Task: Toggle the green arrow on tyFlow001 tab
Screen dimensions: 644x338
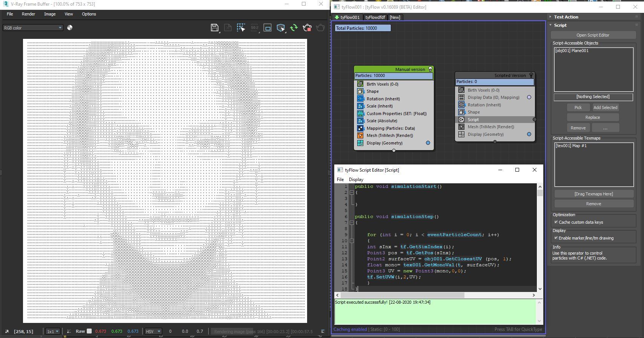Action: pyautogui.click(x=337, y=17)
